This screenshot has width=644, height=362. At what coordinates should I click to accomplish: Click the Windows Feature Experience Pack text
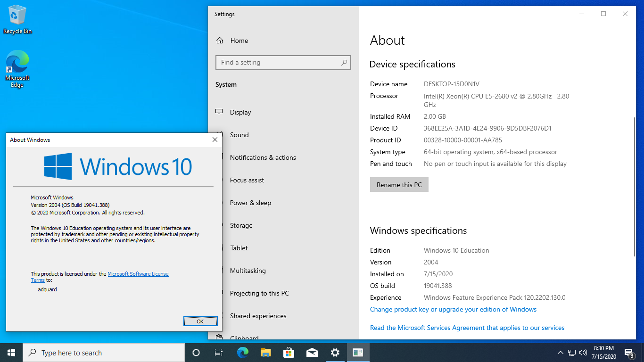click(x=495, y=297)
